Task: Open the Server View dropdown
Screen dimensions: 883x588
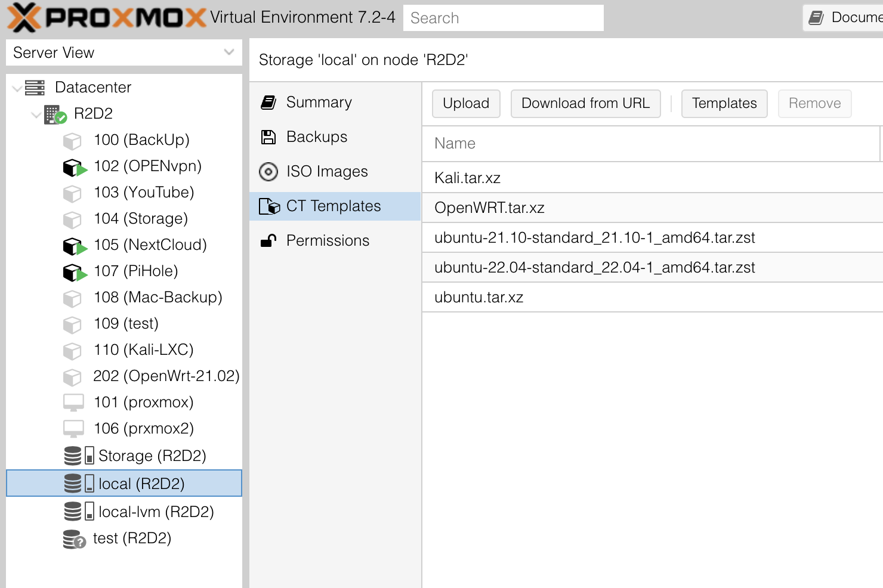Action: tap(228, 52)
